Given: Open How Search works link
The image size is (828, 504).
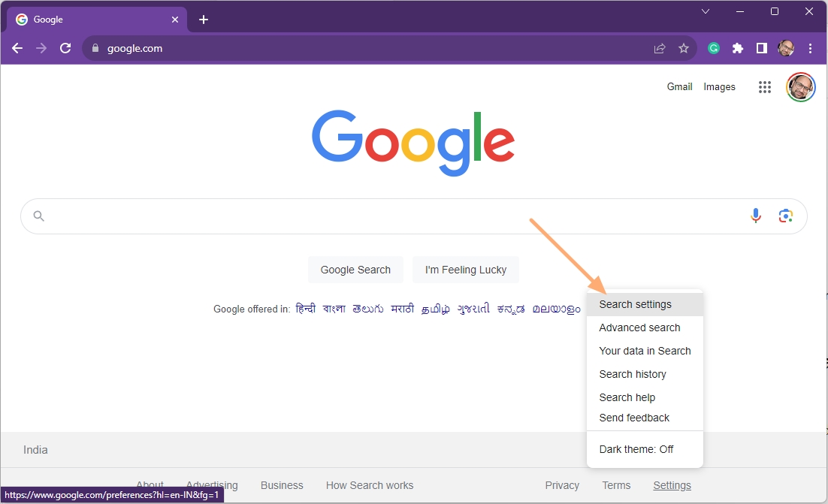Looking at the screenshot, I should click(370, 485).
